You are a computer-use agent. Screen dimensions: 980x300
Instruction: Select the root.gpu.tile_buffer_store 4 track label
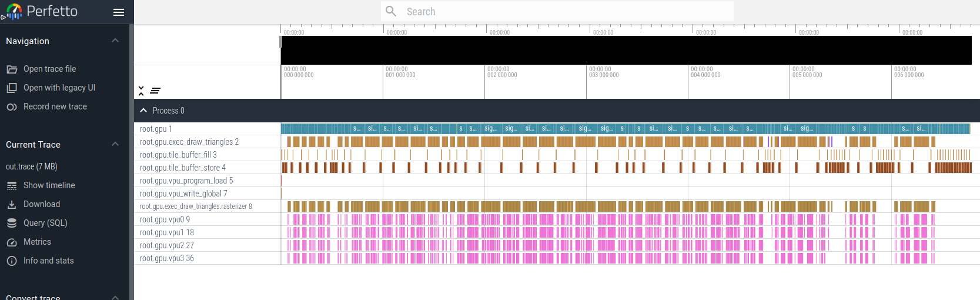[x=183, y=168]
